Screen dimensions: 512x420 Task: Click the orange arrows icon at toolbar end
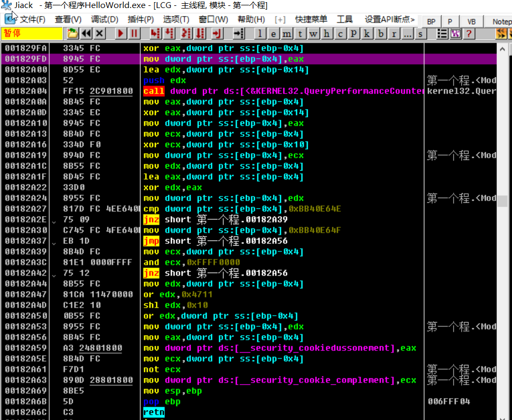tap(501, 34)
